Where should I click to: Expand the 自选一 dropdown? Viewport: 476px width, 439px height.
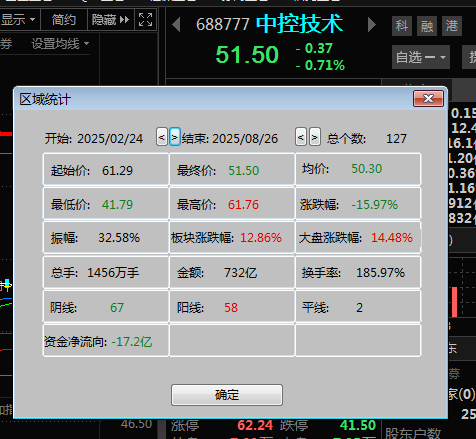click(x=421, y=57)
